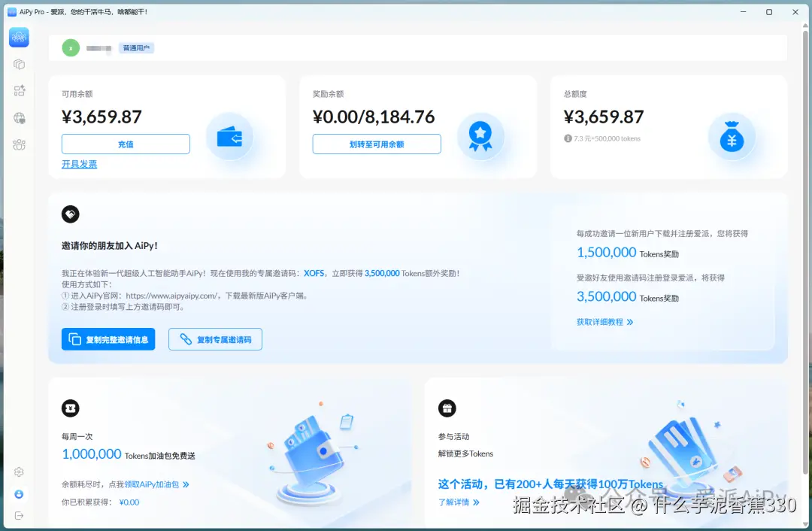
Task: Click the award ribbon icon beside reward balance
Action: pos(480,137)
